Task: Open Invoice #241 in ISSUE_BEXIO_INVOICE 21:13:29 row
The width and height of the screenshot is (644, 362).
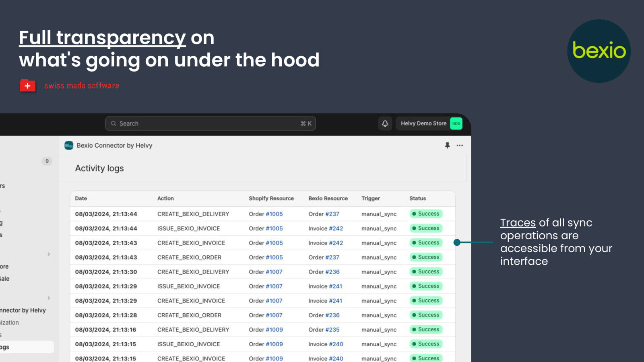Action: click(336, 286)
